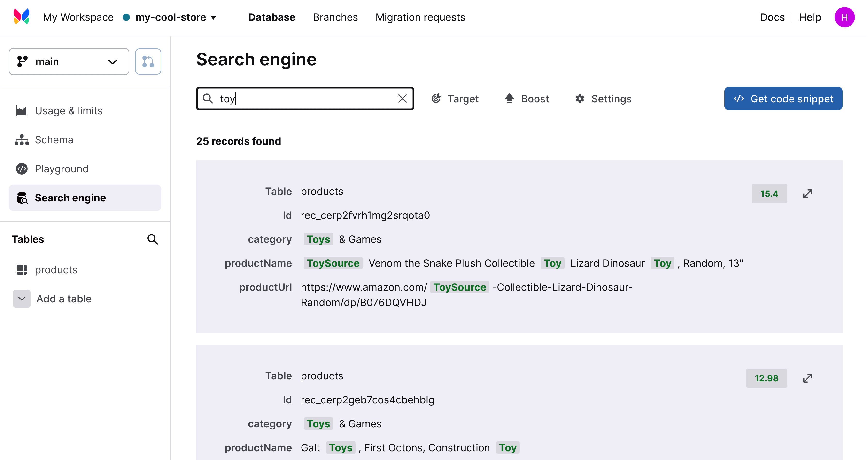Click the 12.98 score badge
Screen dimensions: 868x460
[x=767, y=378]
